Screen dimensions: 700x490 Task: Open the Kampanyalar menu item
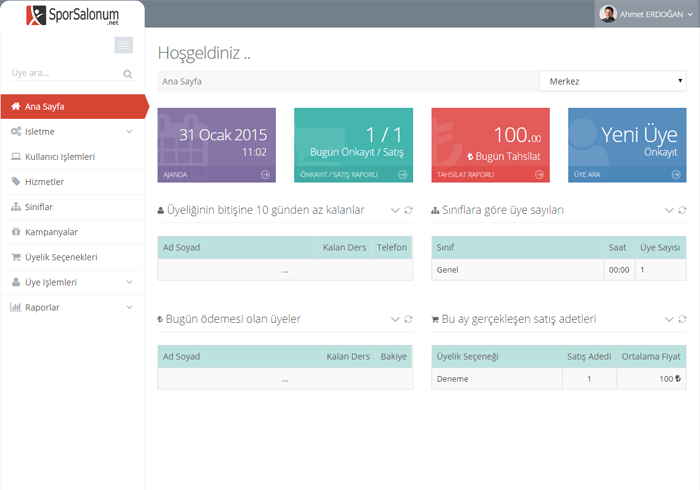(x=73, y=232)
